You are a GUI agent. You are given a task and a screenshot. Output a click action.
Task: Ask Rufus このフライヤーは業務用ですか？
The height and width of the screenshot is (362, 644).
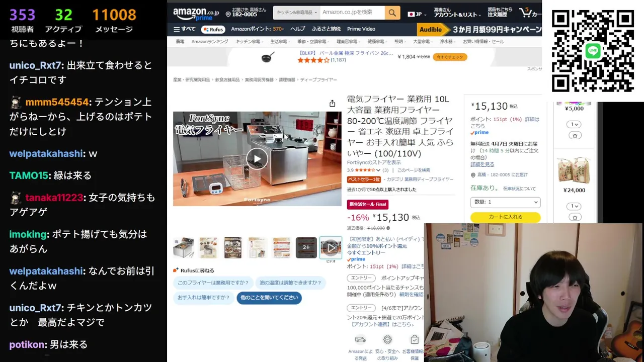[213, 283]
